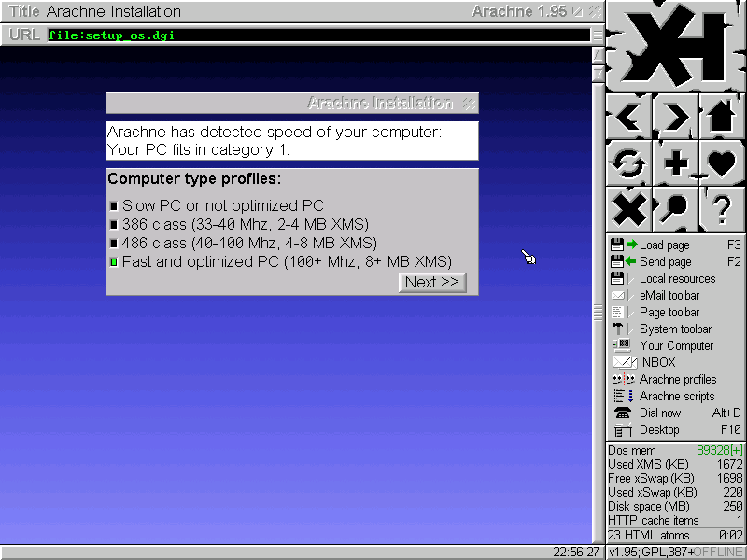
Task: Click the OFFLINE status indicator
Action: 718,553
